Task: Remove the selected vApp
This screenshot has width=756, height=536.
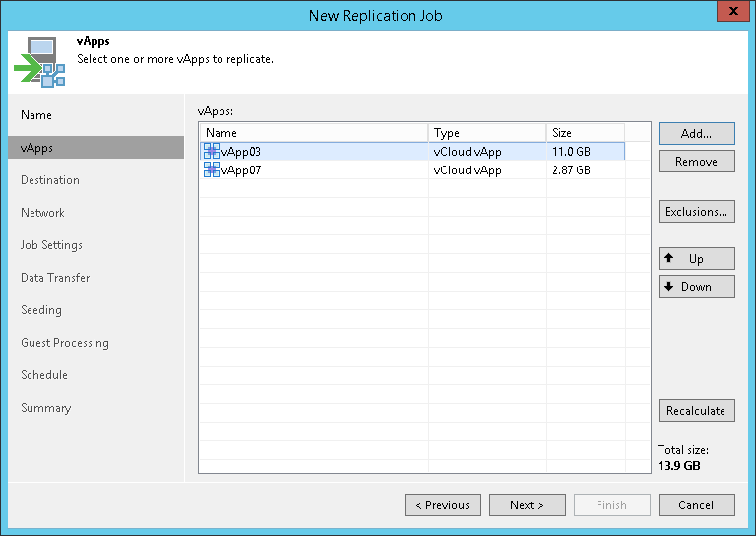Action: (x=696, y=162)
